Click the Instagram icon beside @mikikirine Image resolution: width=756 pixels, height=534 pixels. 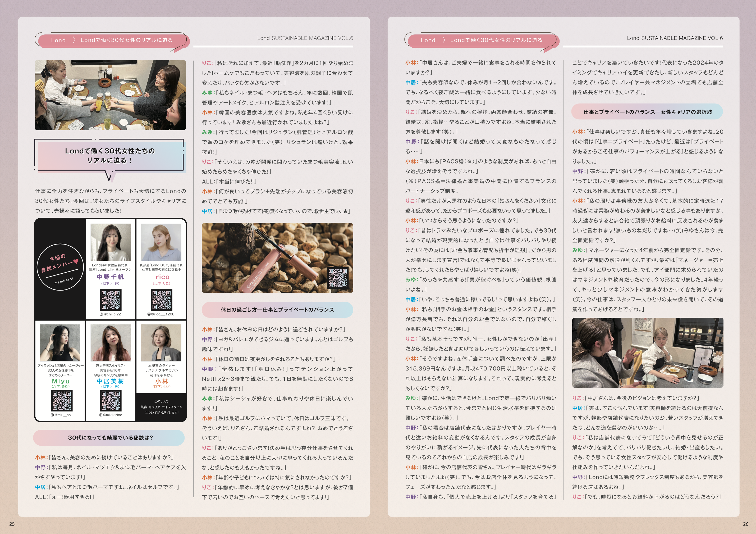coord(101,415)
